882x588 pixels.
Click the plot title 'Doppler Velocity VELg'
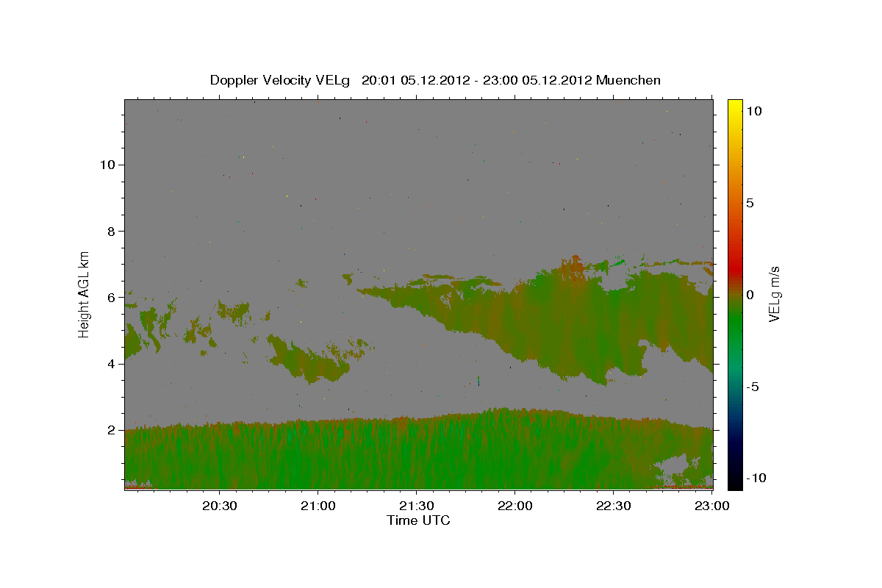(x=281, y=80)
